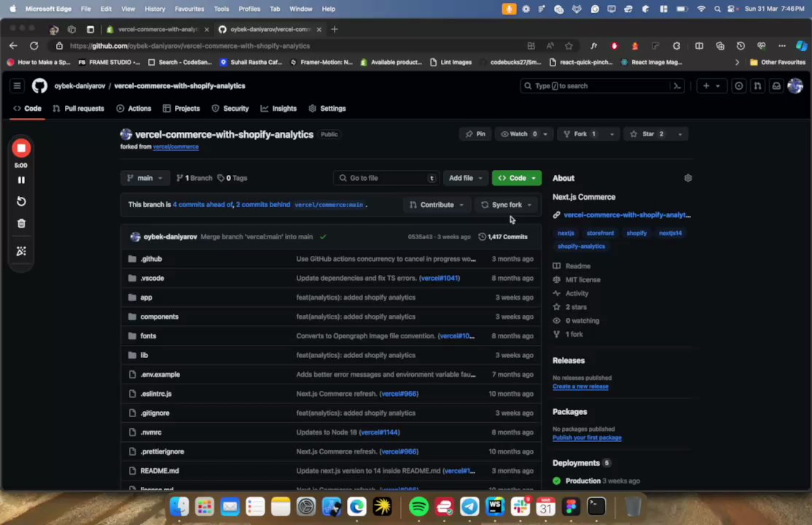Click the create new plus icon
Screen dimensions: 812x525
pyautogui.click(x=706, y=86)
